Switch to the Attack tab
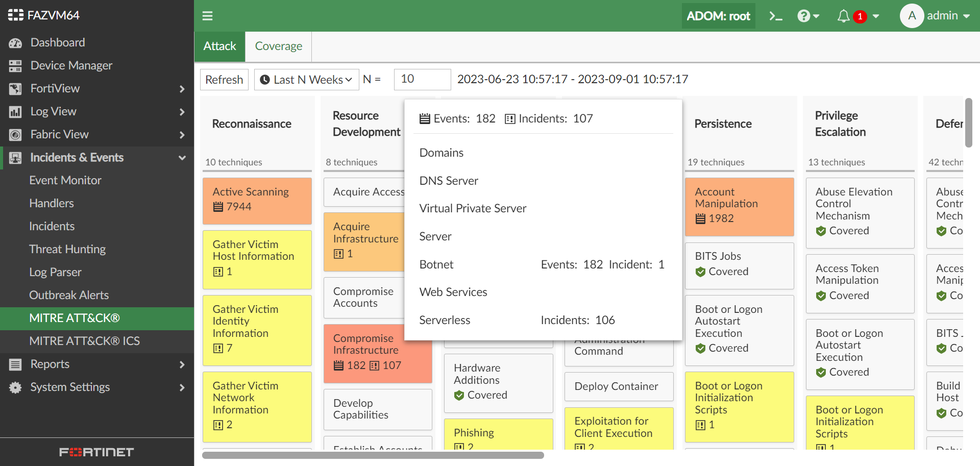The image size is (980, 466). [219, 46]
